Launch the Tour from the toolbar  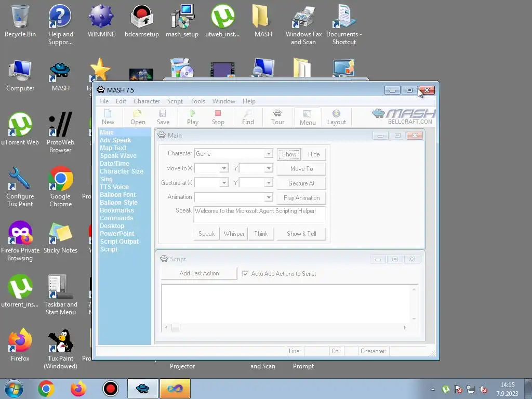pyautogui.click(x=277, y=117)
